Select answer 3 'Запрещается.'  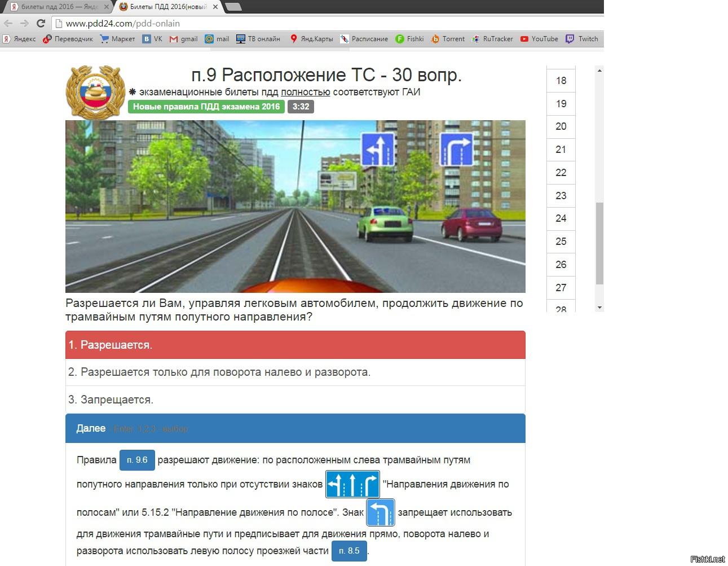[x=295, y=400]
